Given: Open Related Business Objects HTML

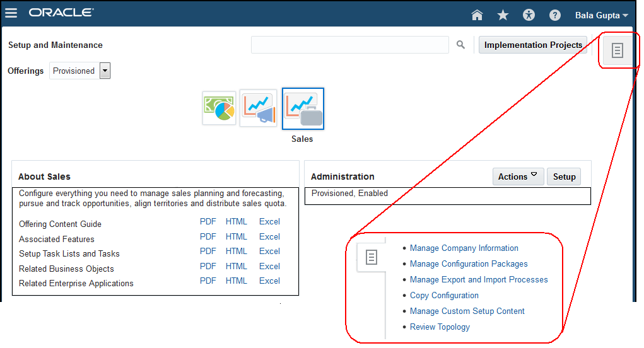Looking at the screenshot, I should (236, 266).
